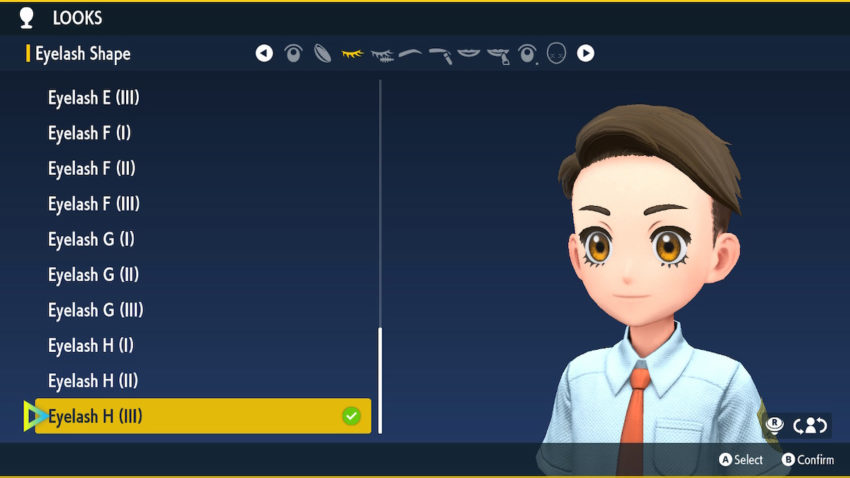This screenshot has width=850, height=478.
Task: Click the B button Confirm prompt
Action: pyautogui.click(x=808, y=460)
